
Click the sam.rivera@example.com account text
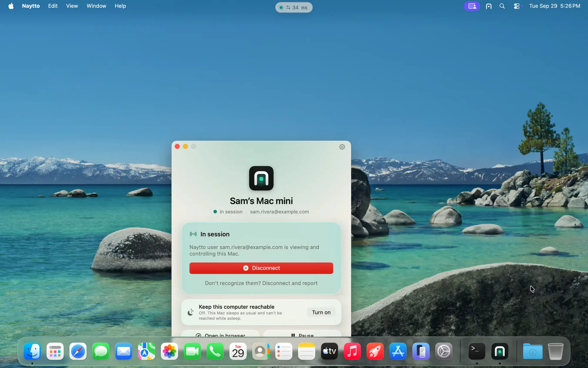[x=279, y=212]
